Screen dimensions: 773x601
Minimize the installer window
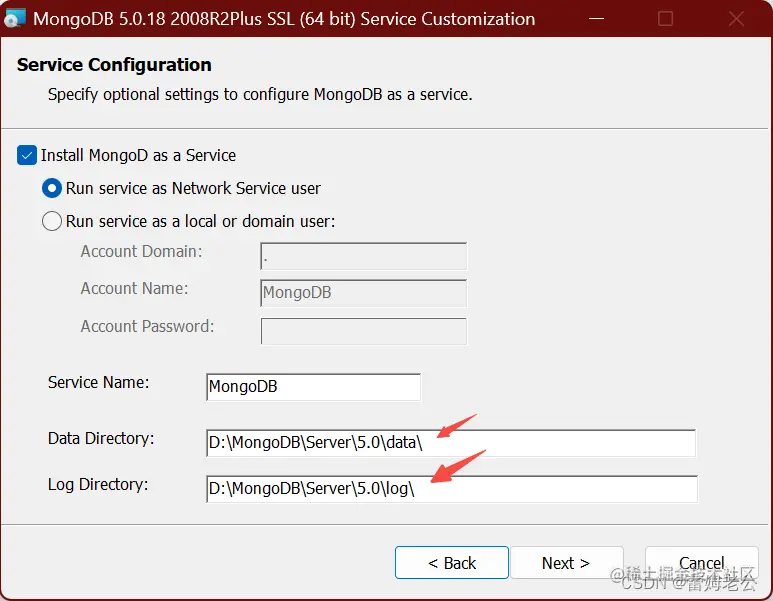597,19
